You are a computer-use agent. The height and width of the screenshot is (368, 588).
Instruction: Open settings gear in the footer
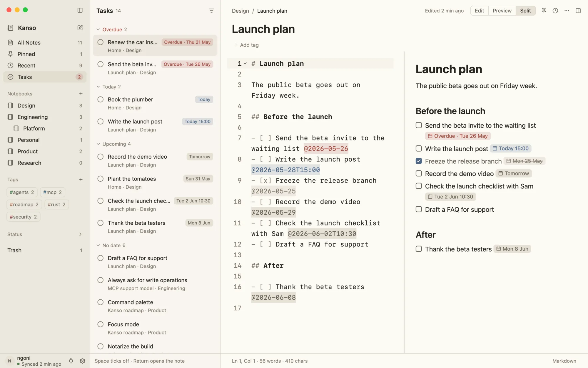[x=82, y=361]
